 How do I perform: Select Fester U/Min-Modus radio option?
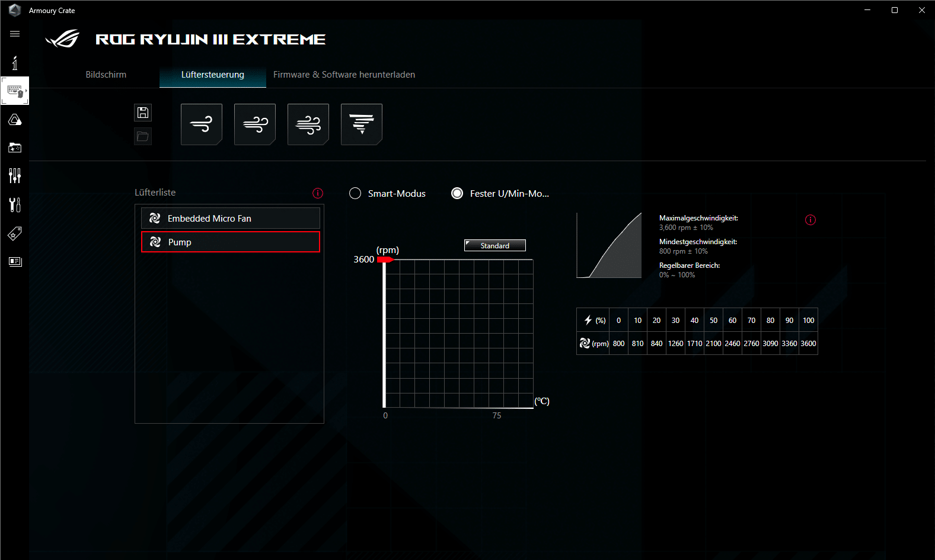tap(457, 194)
